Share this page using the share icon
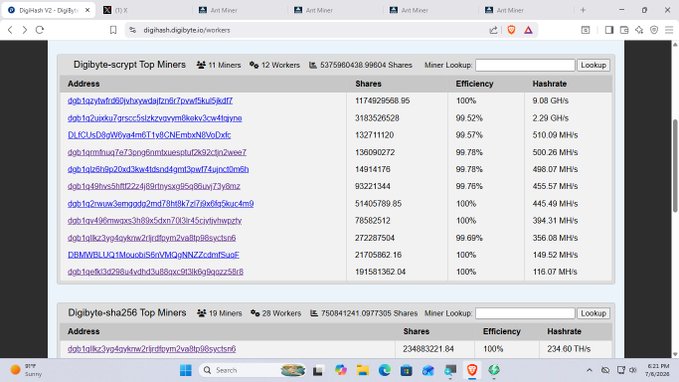This screenshot has height=382, width=679. (493, 30)
